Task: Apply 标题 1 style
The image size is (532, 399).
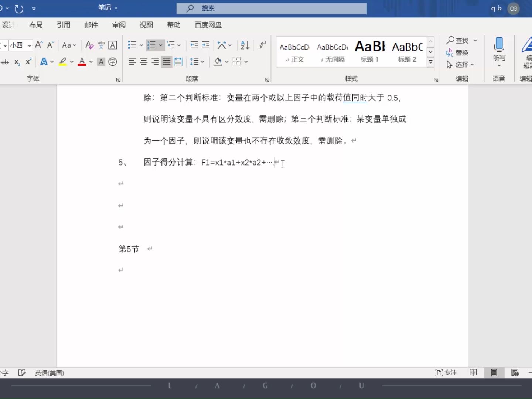Action: pyautogui.click(x=370, y=52)
